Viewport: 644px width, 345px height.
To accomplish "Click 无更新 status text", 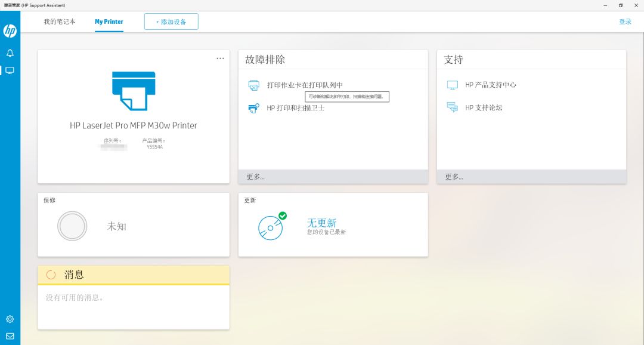I will click(321, 223).
